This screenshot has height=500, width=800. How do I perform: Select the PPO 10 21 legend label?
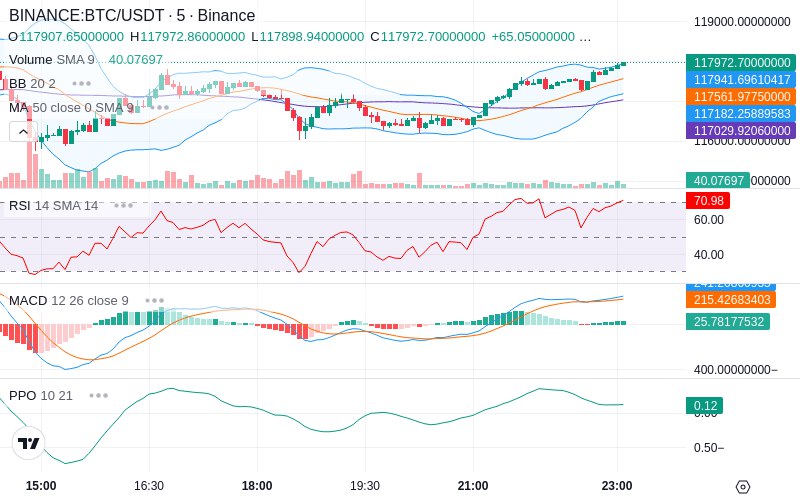pyautogui.click(x=41, y=395)
